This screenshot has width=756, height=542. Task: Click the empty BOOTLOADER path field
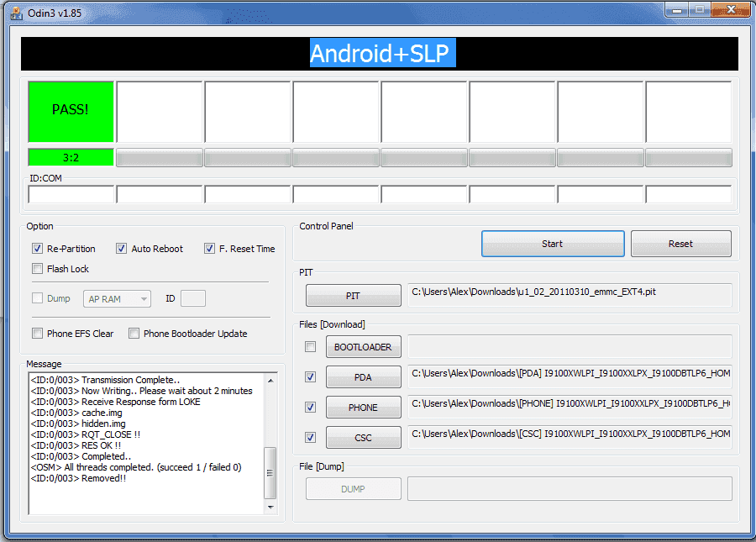[x=570, y=347]
